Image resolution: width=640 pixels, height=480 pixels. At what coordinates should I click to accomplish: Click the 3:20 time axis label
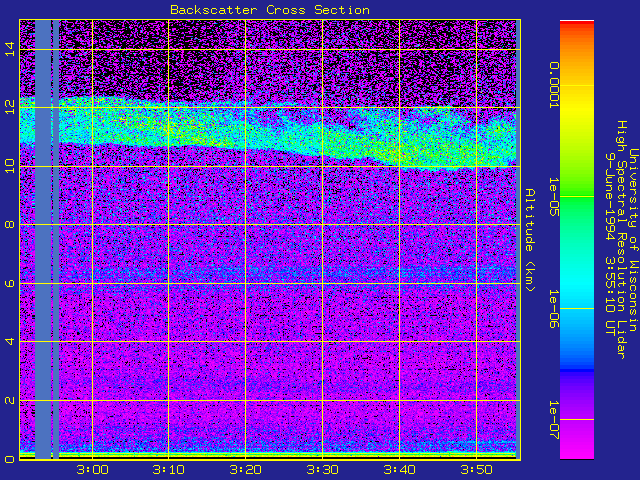point(245,469)
